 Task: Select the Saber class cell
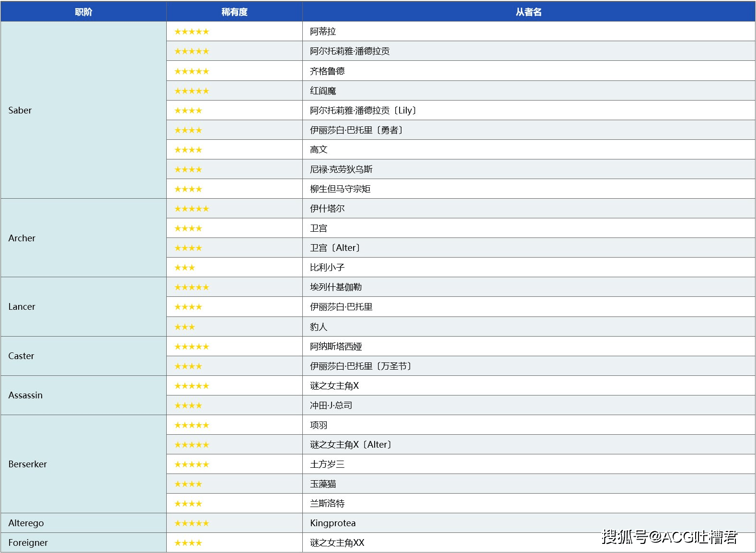coord(83,110)
